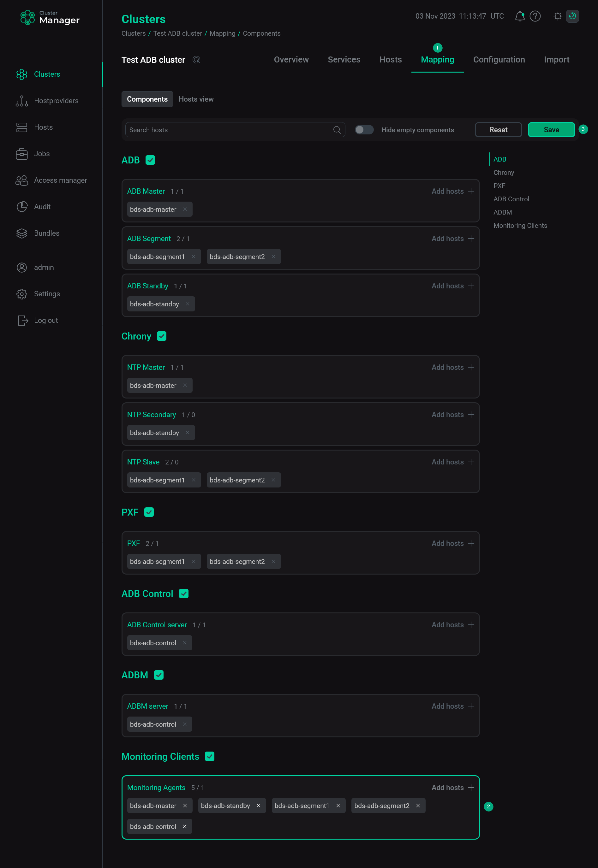Uncheck the Monitoring Clients checkbox
Image resolution: width=598 pixels, height=868 pixels.
point(210,756)
